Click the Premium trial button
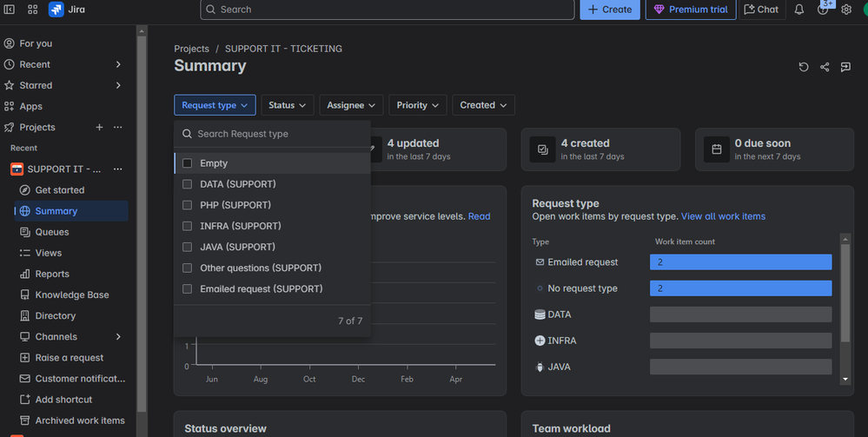The height and width of the screenshot is (437, 868). (690, 10)
